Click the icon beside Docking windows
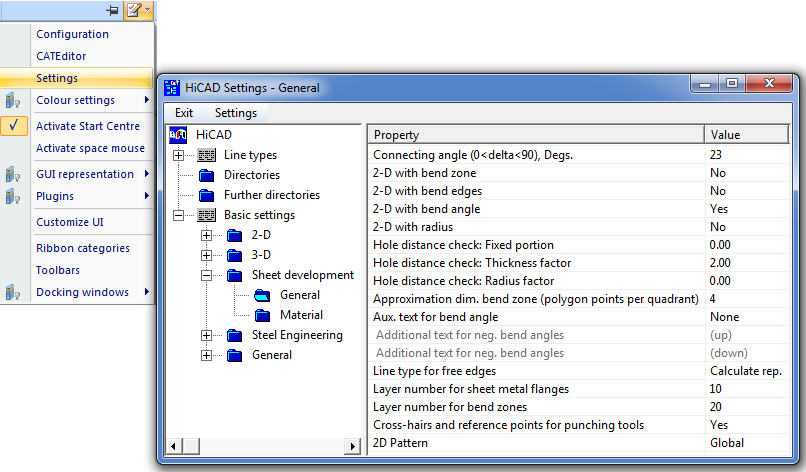 [12, 292]
